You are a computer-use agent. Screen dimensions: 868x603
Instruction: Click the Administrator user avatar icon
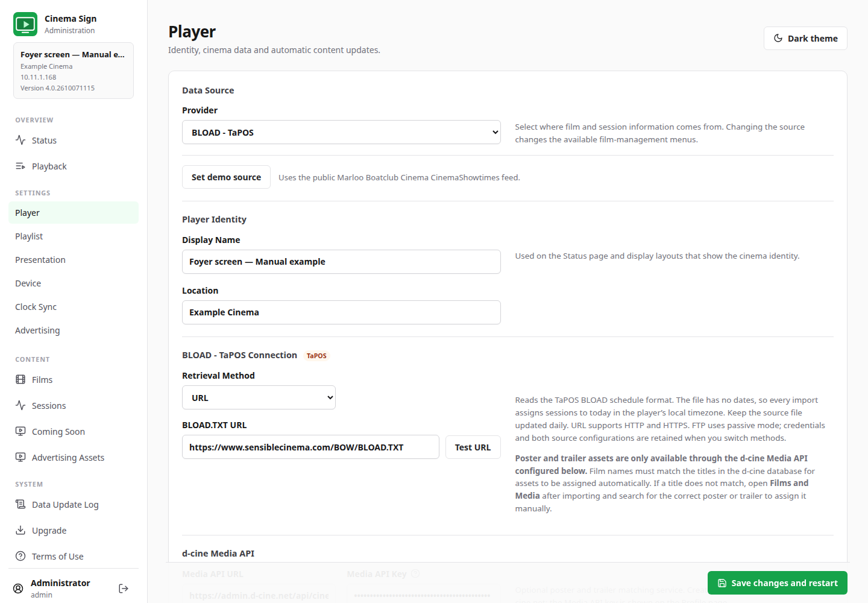[18, 589]
